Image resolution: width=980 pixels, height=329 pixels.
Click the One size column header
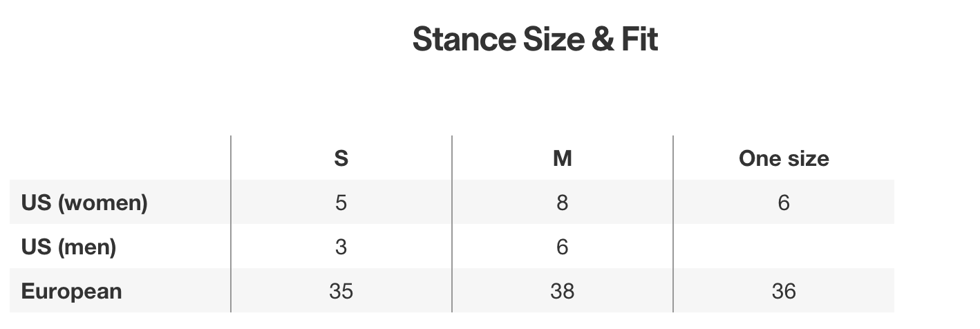[x=783, y=158]
